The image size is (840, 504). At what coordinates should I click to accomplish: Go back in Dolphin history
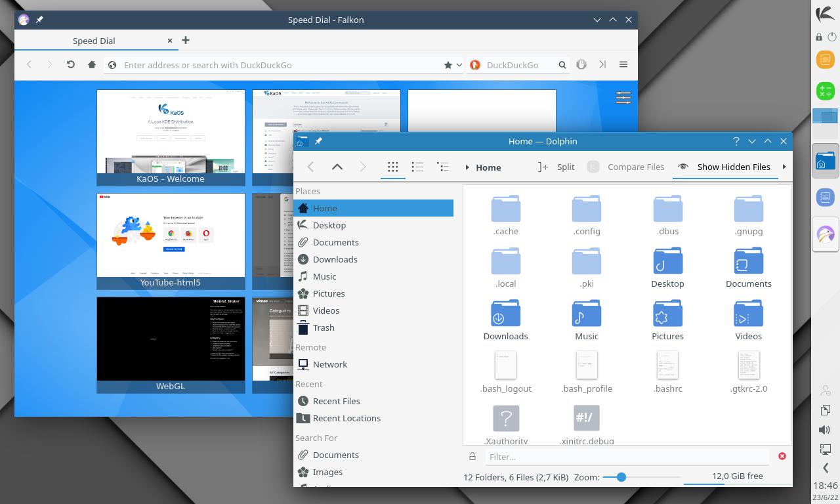tap(311, 167)
